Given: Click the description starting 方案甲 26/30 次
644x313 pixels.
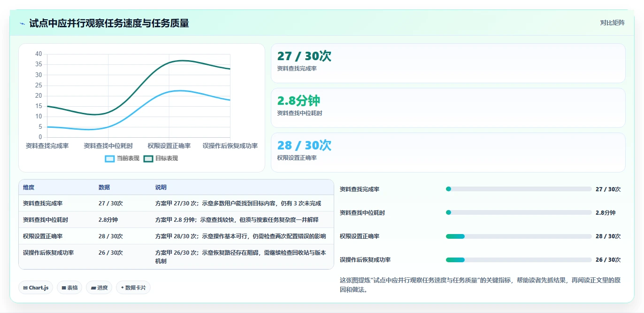Looking at the screenshot, I should [241, 257].
